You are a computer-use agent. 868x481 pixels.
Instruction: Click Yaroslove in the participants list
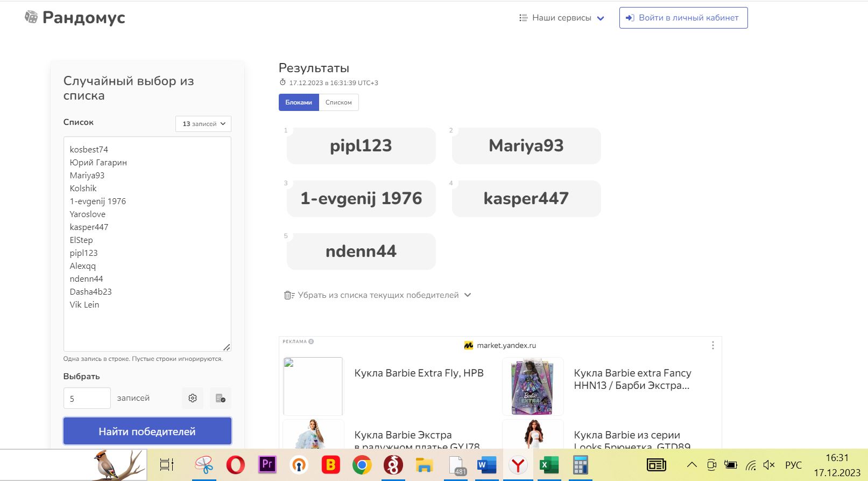click(x=87, y=214)
